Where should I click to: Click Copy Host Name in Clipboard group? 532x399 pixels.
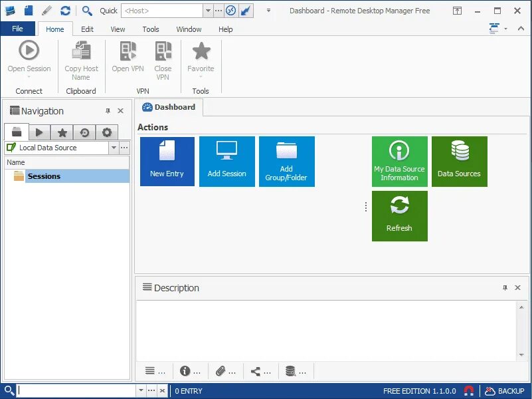coord(81,61)
